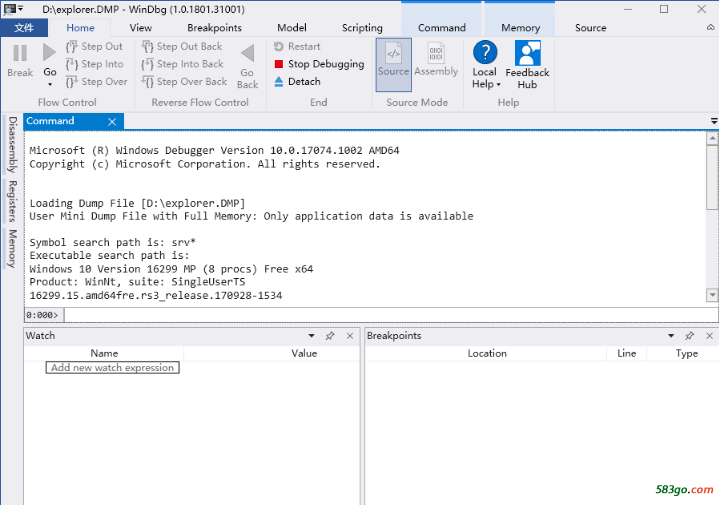
Task: Open the Breakpoints ribbon tab
Action: [214, 28]
